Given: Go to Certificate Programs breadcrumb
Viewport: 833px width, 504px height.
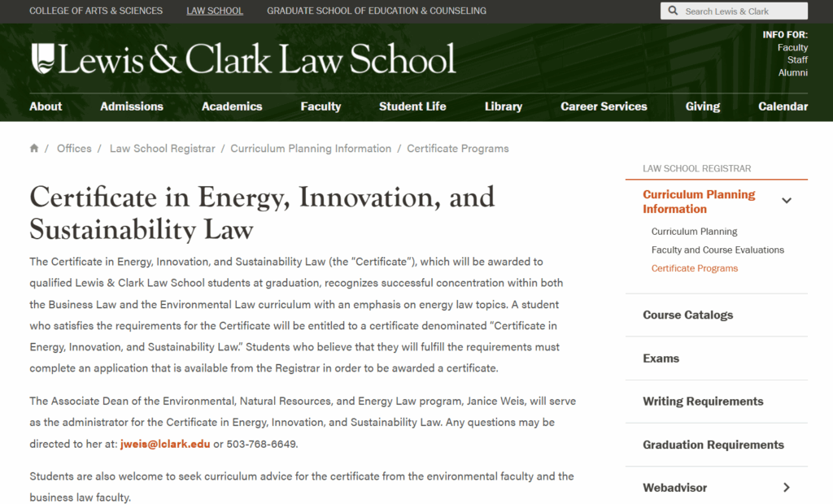Looking at the screenshot, I should 458,148.
